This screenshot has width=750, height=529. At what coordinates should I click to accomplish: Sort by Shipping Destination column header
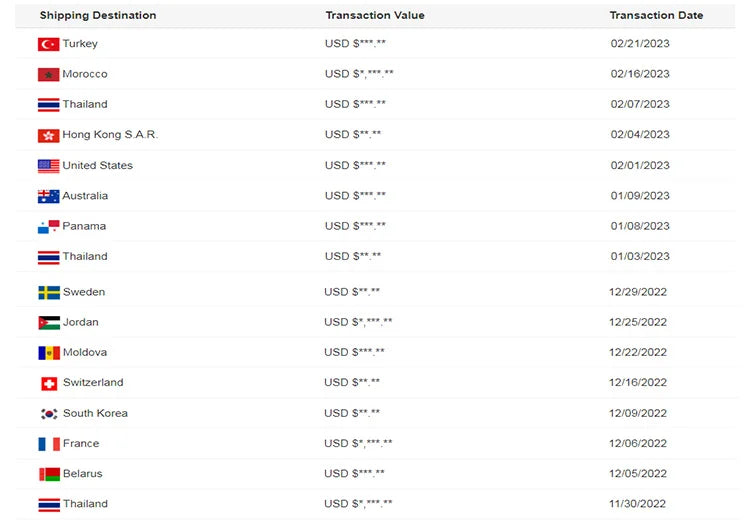(98, 16)
